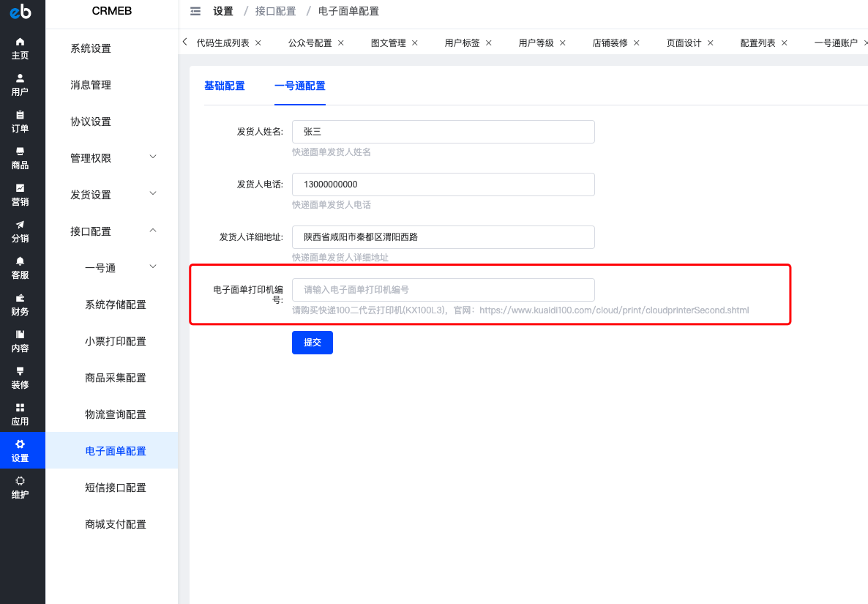This screenshot has width=868, height=604.
Task: Submit the form with 提交 button
Action: (x=313, y=342)
